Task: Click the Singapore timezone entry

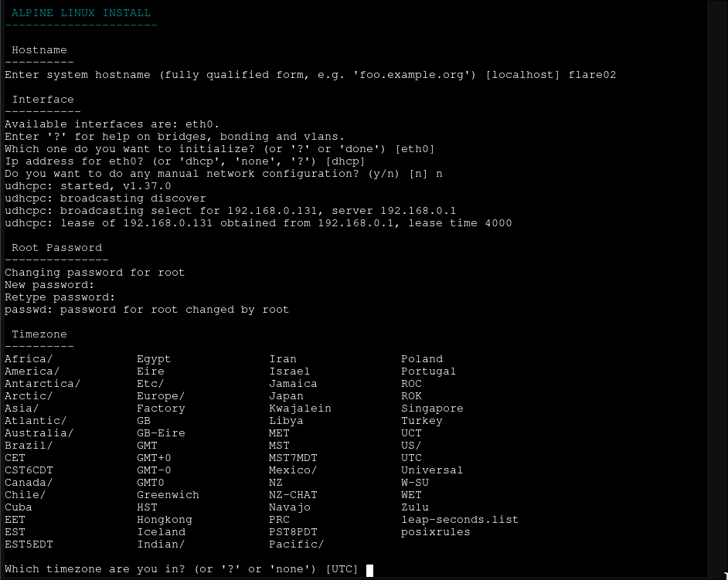Action: [x=432, y=409]
